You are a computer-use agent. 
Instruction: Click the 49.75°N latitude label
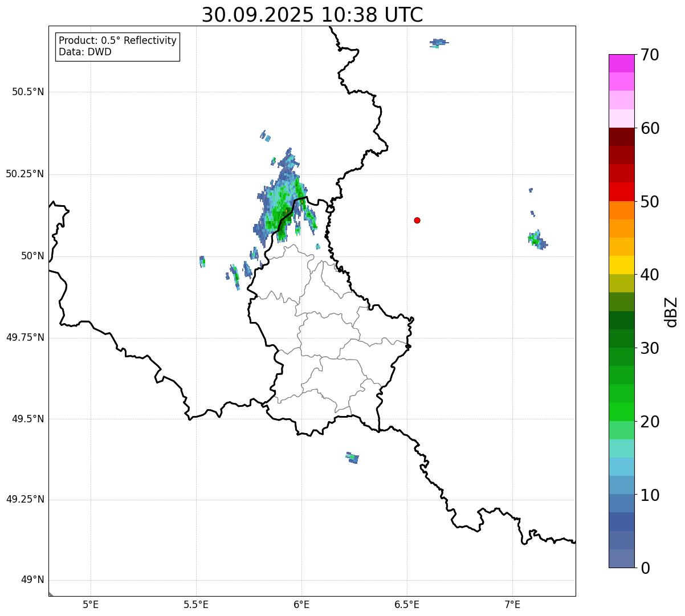(25, 337)
